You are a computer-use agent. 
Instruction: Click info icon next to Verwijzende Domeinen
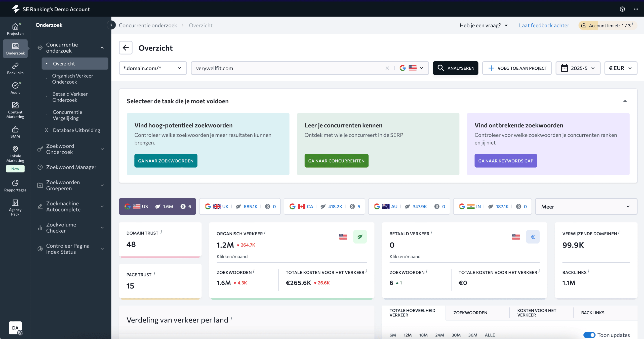point(619,233)
